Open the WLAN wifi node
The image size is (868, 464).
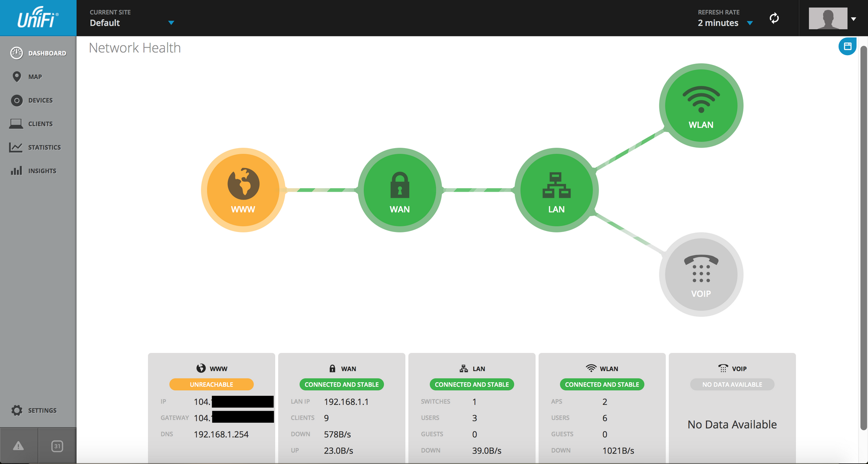pyautogui.click(x=701, y=106)
